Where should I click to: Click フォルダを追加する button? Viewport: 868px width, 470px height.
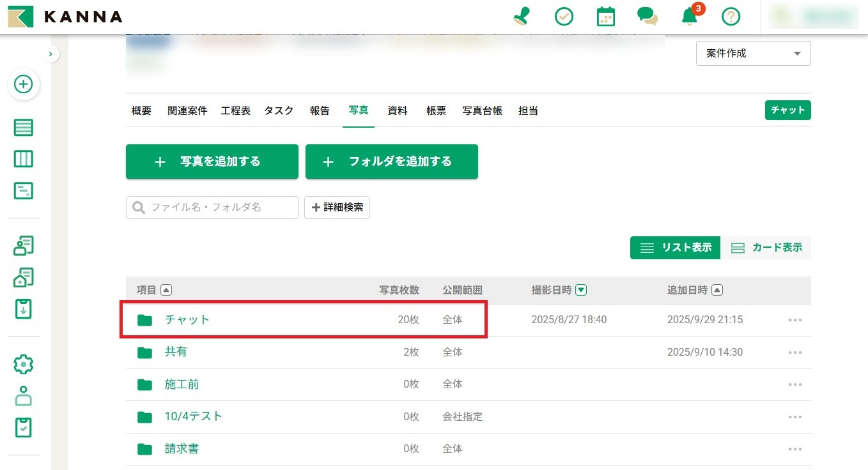(391, 162)
